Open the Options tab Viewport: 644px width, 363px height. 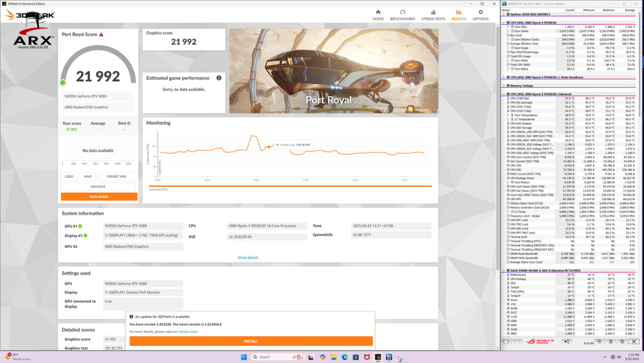click(x=481, y=15)
